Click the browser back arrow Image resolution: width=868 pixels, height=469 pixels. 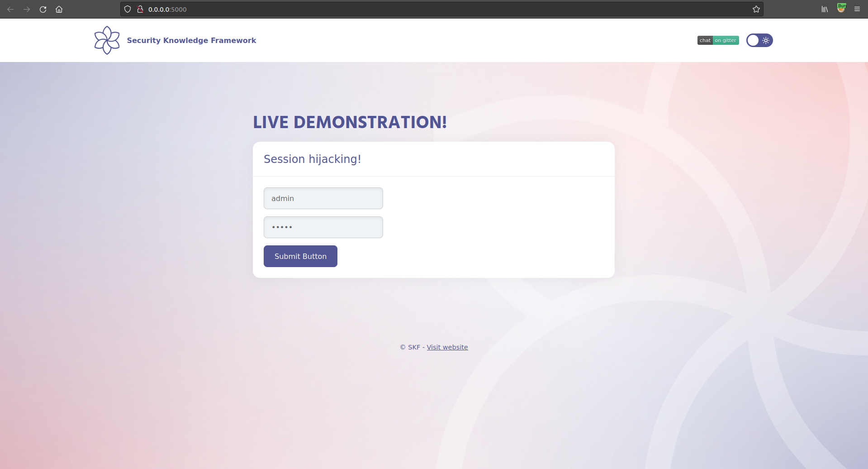click(10, 9)
